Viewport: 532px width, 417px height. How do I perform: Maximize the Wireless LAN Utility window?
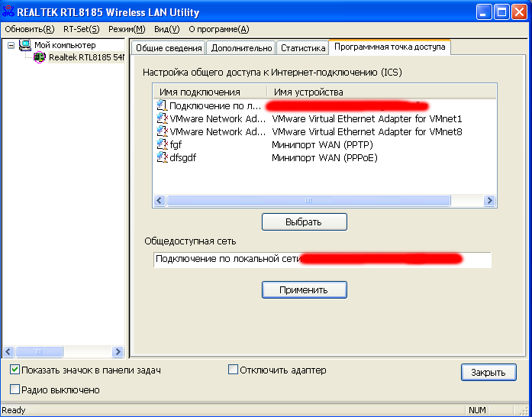click(501, 12)
